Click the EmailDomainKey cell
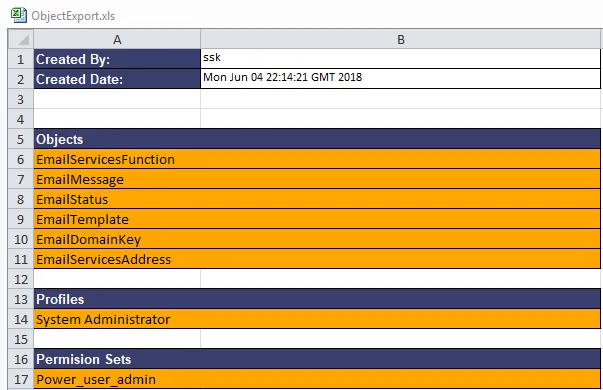603x390 pixels. [317, 239]
